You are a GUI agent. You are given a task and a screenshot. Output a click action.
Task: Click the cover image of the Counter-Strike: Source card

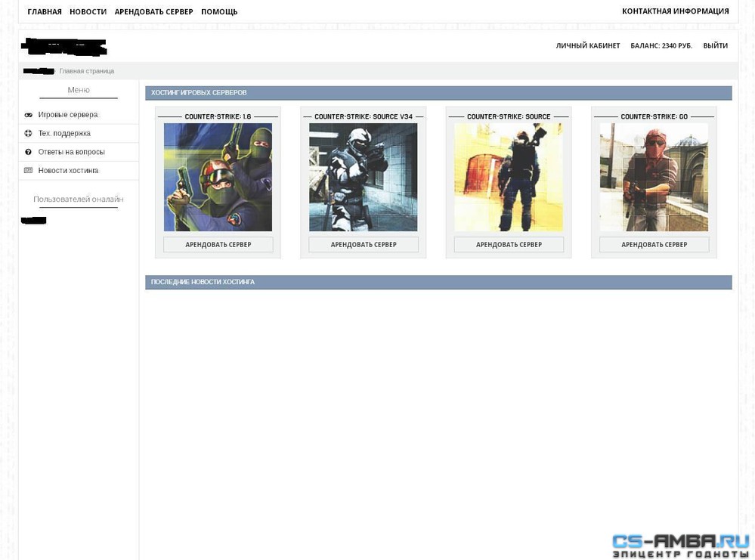pos(509,177)
